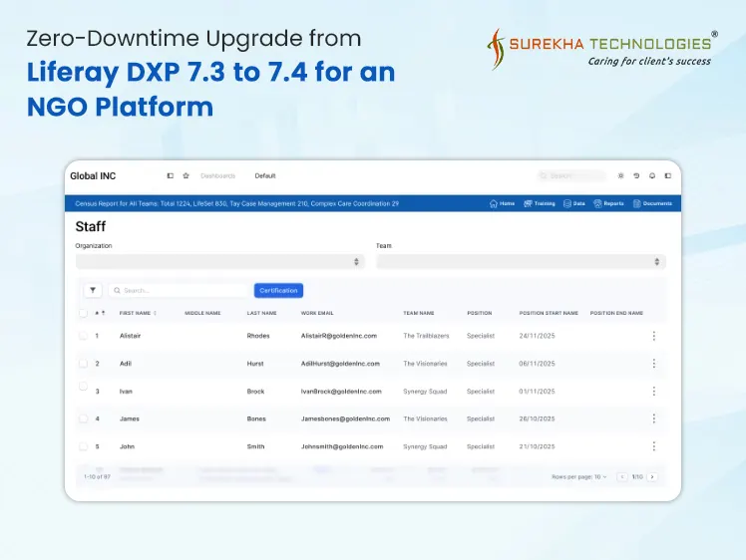
Task: Open the three-dot menu for Adil row
Action: 654,364
